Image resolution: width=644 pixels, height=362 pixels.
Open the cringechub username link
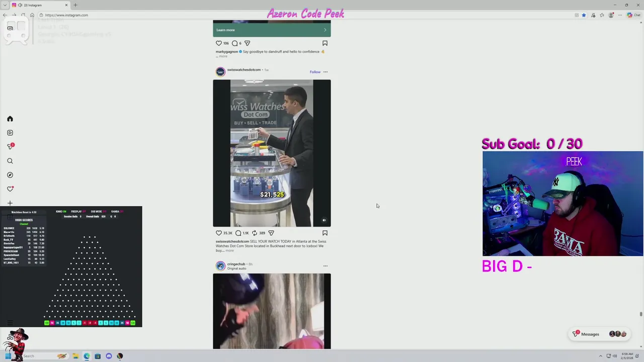(236, 264)
